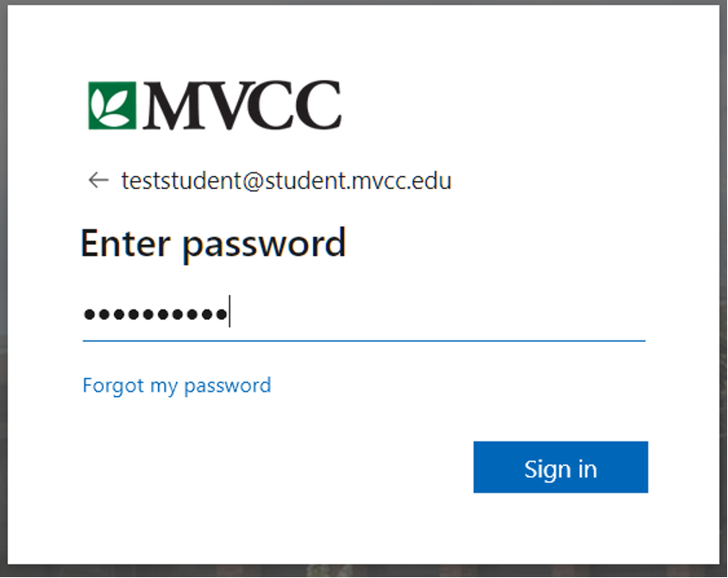Place cursor at end of password dots

click(x=229, y=312)
